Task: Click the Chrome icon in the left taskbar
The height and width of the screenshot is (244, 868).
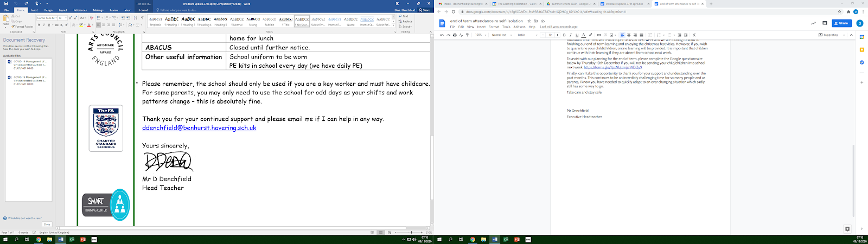Action: tap(39, 239)
